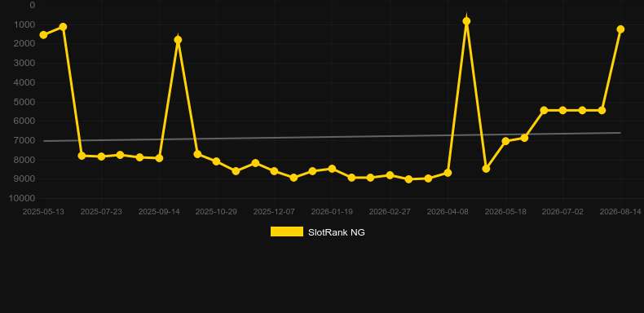Click the gray trend line

332,137
